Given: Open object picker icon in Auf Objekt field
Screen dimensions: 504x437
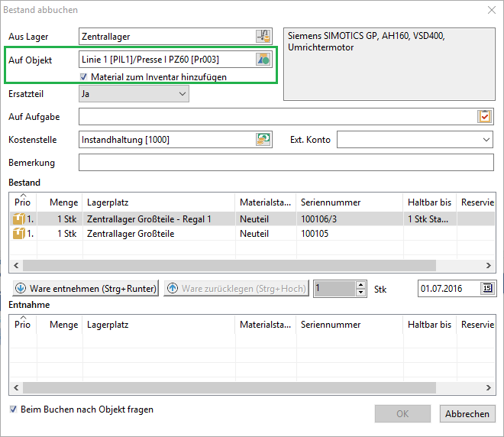Looking at the screenshot, I should 263,60.
